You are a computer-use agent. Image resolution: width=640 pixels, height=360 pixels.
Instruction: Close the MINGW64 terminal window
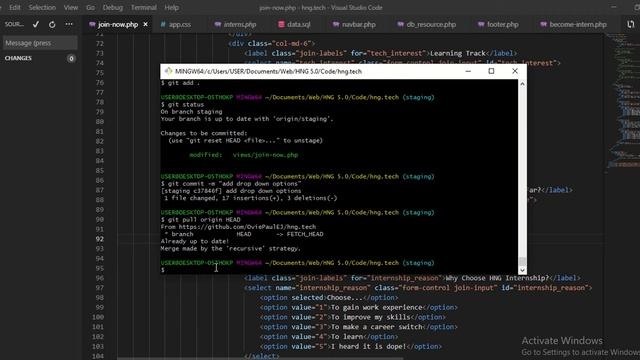coord(515,71)
